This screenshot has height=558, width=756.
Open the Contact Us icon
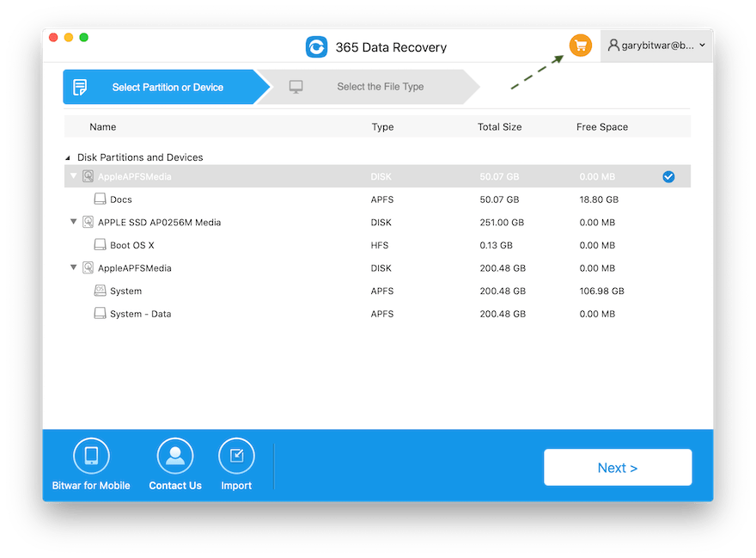175,456
